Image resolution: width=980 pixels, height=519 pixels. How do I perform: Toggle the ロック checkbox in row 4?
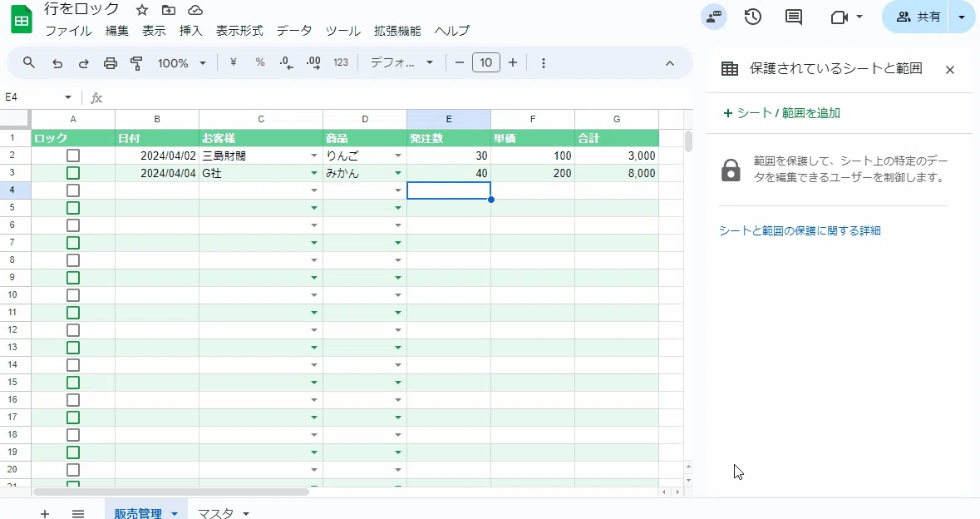coord(73,190)
